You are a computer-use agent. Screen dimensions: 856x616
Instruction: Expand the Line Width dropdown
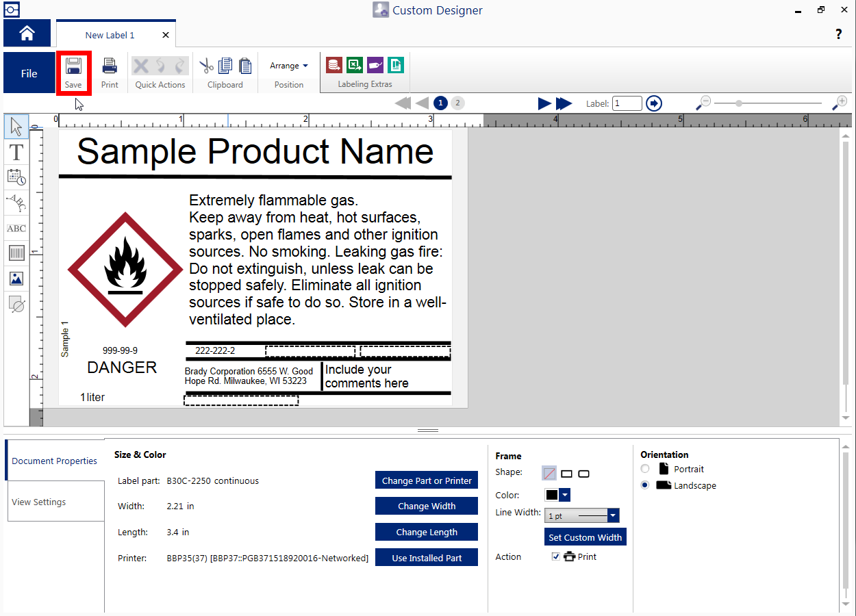pyautogui.click(x=613, y=515)
